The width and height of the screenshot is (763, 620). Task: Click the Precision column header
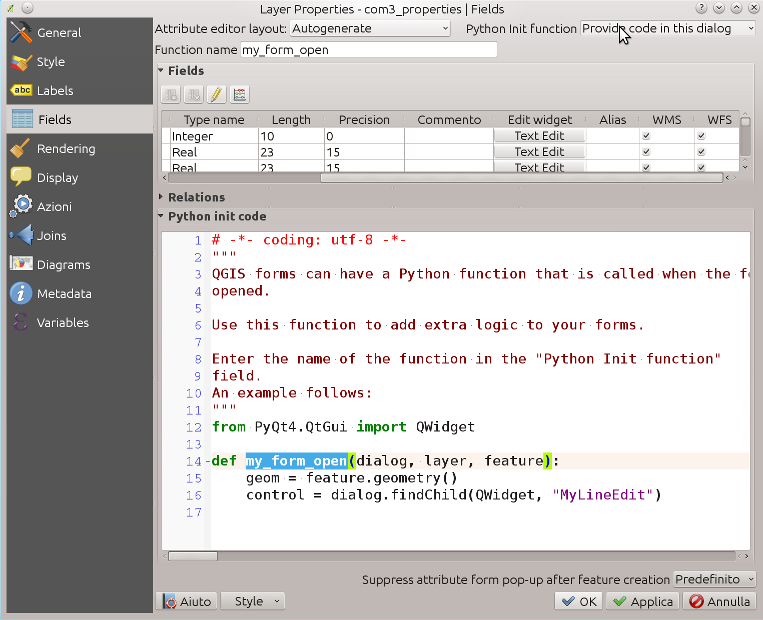pyautogui.click(x=364, y=120)
